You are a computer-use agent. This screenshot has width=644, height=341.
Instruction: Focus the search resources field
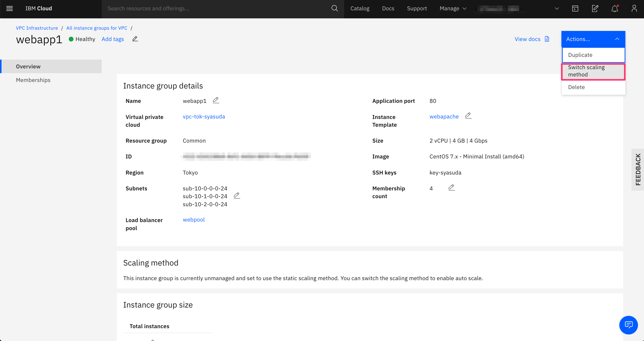pyautogui.click(x=217, y=9)
